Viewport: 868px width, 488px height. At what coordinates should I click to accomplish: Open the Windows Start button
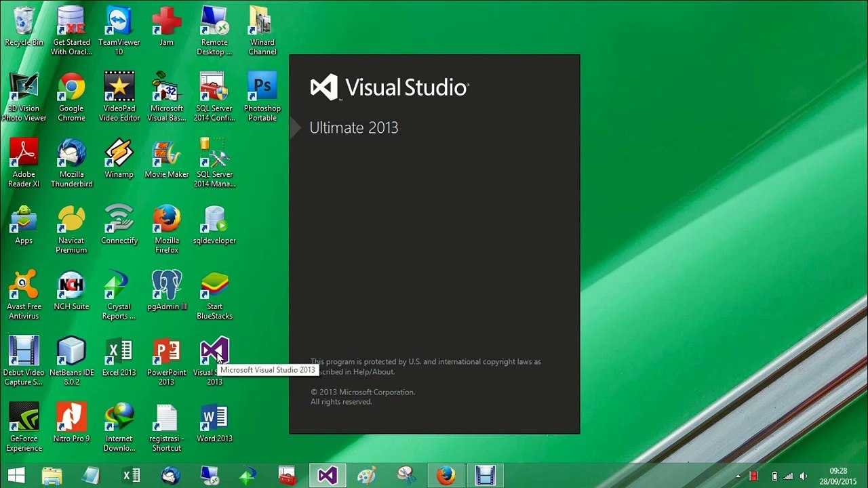click(16, 476)
